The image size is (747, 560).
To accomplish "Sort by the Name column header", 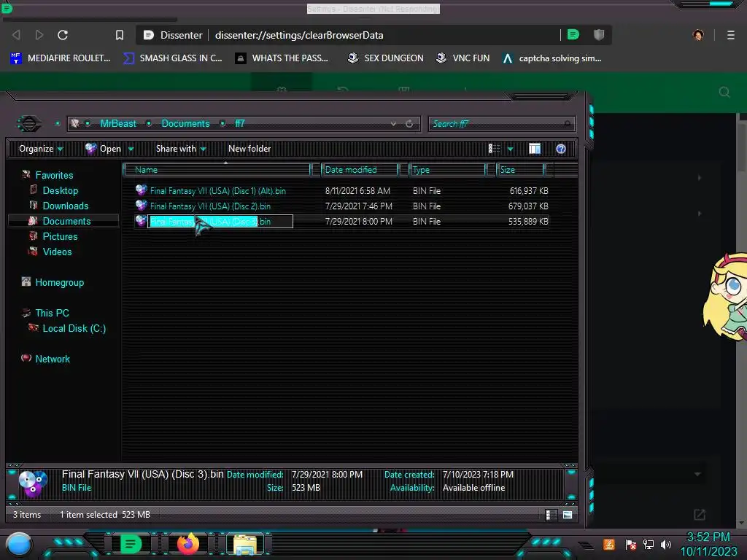I will pyautogui.click(x=217, y=169).
